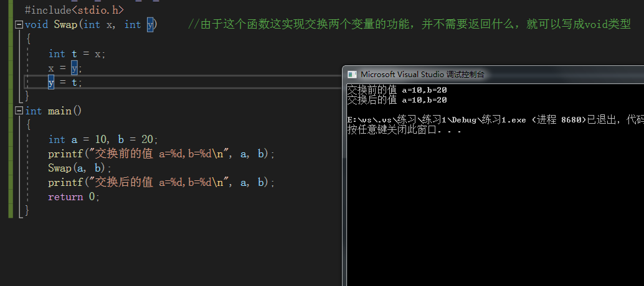Click the 'int main()' declaration
Image resolution: width=644 pixels, height=286 pixels.
(x=54, y=111)
